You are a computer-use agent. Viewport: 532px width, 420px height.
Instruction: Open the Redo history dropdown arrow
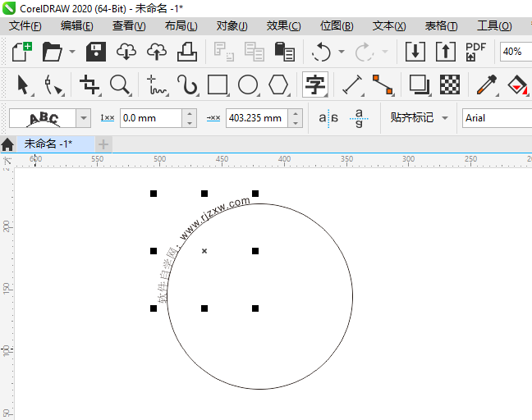[x=385, y=52]
